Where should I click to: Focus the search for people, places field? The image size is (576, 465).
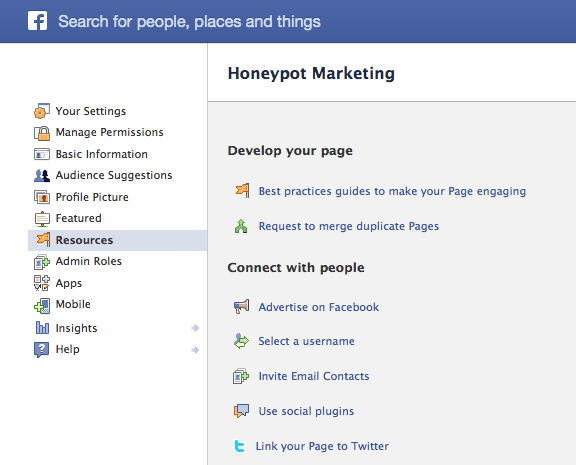(x=189, y=21)
